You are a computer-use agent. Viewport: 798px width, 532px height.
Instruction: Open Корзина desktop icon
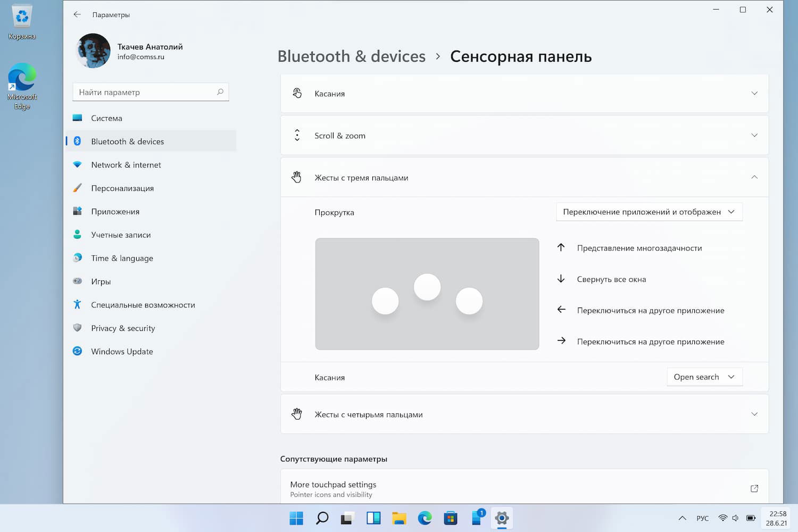coord(22,22)
